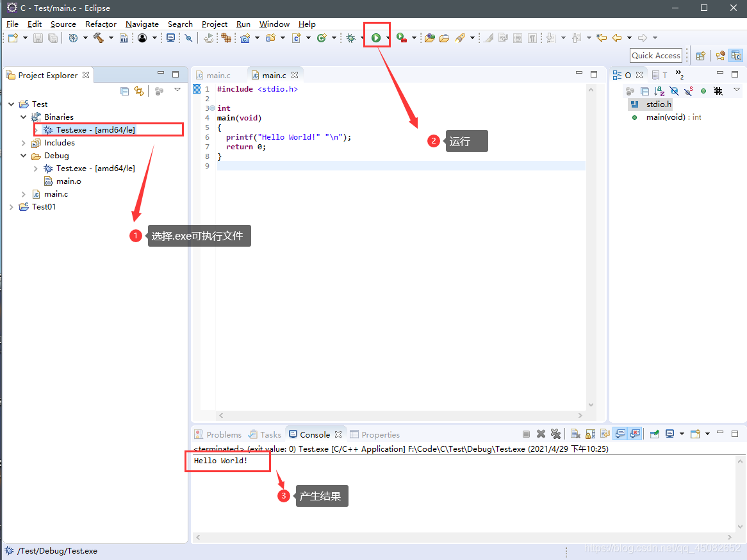Viewport: 747px width, 560px height.
Task: Close the Console view tab
Action: 338,434
